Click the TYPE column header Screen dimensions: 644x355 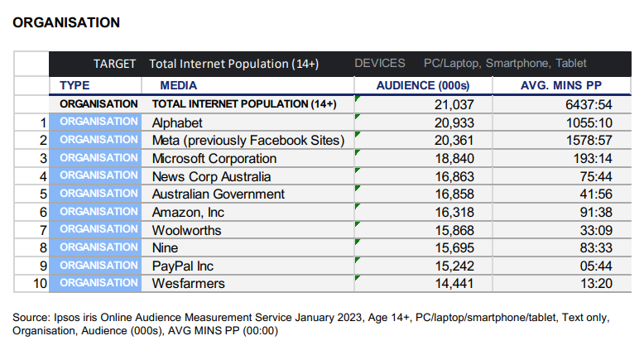coord(74,85)
